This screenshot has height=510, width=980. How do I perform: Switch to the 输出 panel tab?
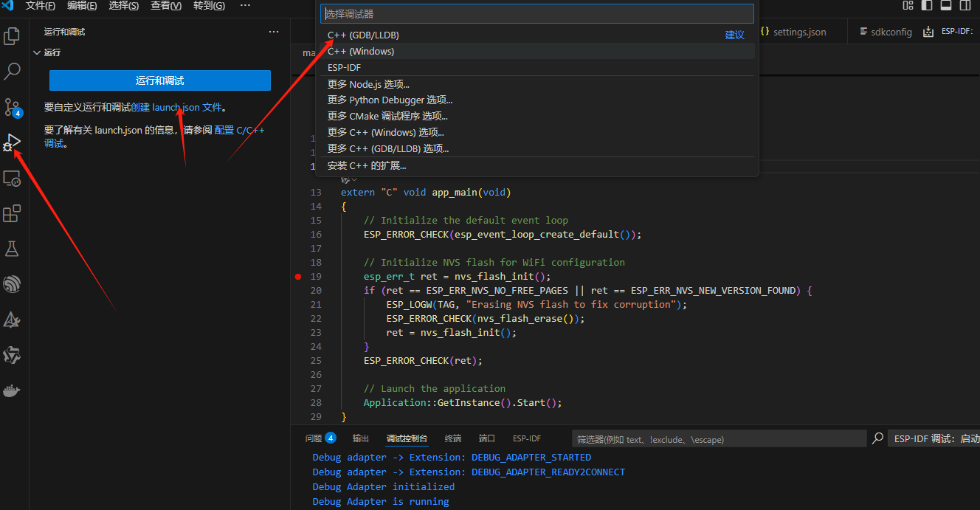coord(361,438)
